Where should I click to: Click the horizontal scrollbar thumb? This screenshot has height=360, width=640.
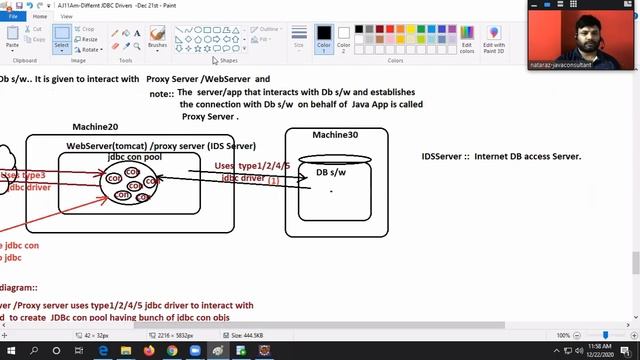[319, 325]
